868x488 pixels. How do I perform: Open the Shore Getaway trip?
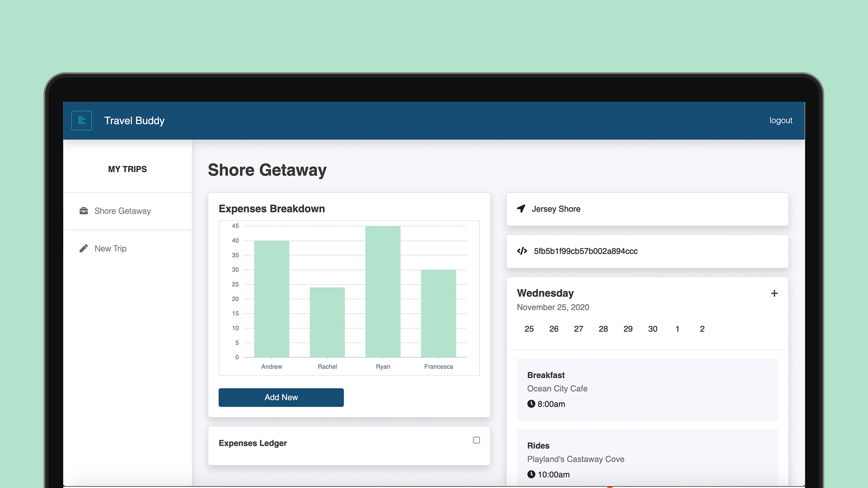[123, 210]
